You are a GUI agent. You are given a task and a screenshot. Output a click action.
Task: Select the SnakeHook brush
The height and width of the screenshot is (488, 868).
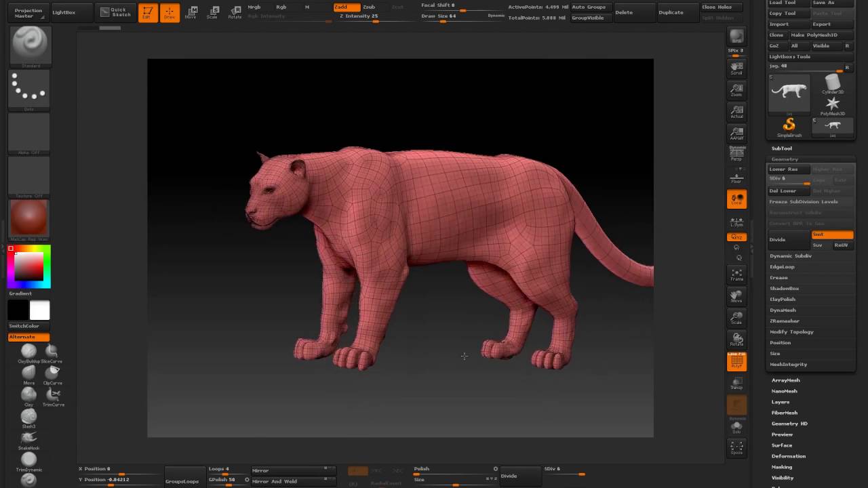pos(28,440)
